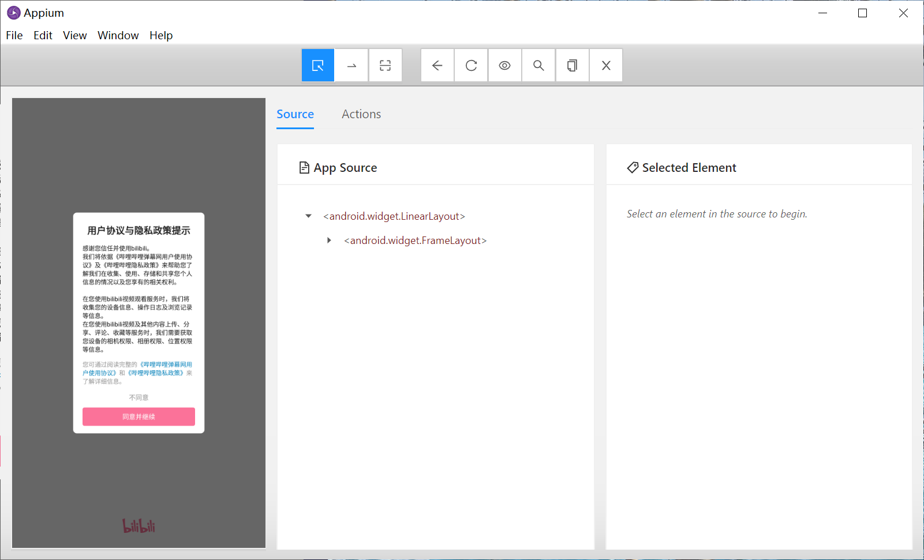Open the Help menu
Viewport: 924px width, 560px height.
coord(161,35)
